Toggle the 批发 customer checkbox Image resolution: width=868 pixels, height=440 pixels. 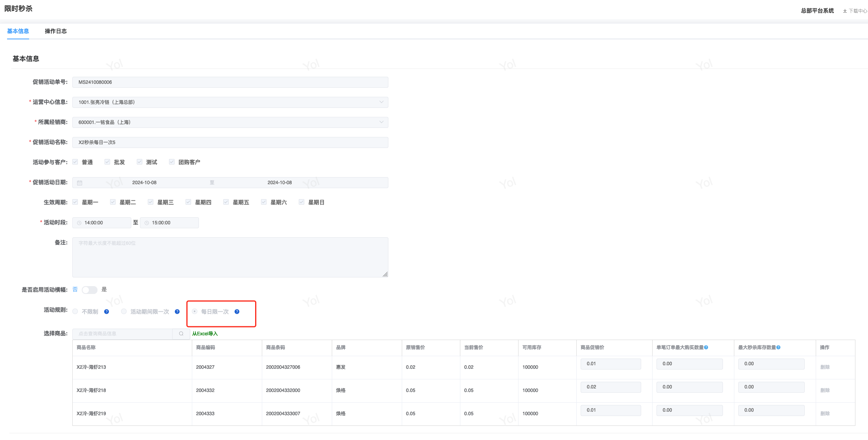pyautogui.click(x=107, y=162)
